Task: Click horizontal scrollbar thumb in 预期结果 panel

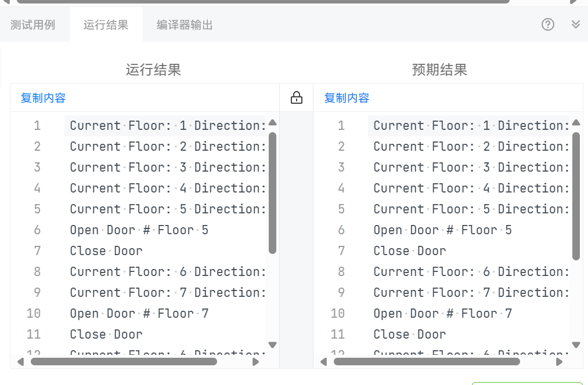Action: coord(427,361)
